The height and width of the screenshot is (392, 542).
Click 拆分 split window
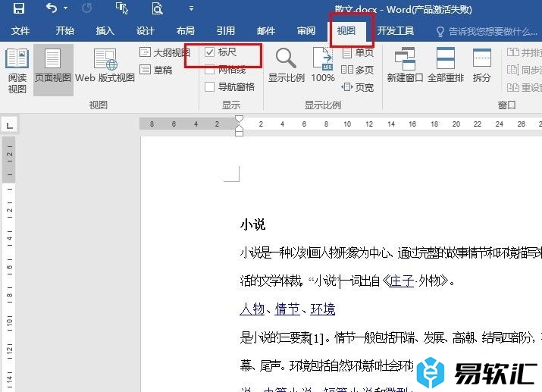coord(482,66)
